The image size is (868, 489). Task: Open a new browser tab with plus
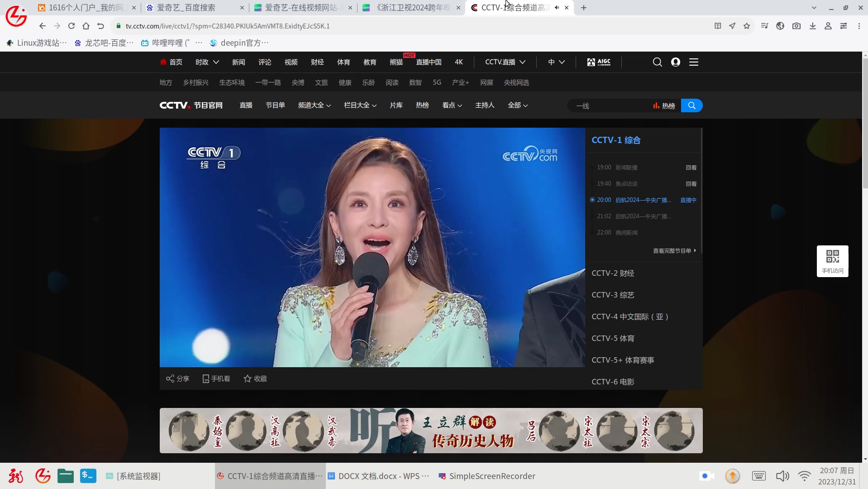(584, 8)
